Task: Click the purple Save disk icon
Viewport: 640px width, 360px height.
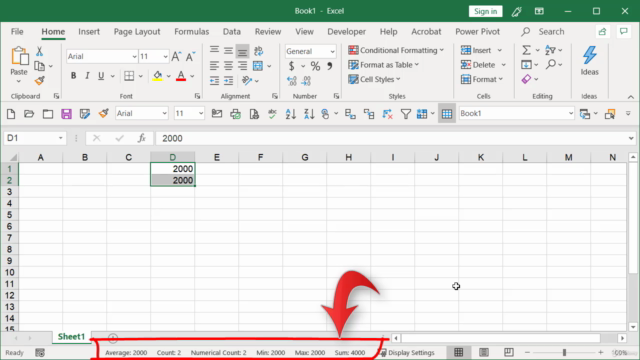Action: [66, 114]
